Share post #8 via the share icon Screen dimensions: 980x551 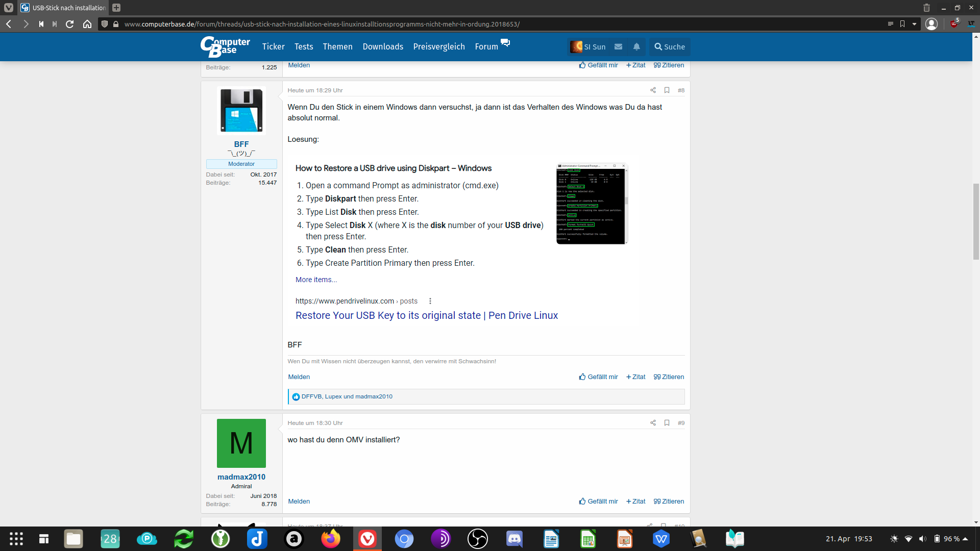click(x=652, y=90)
